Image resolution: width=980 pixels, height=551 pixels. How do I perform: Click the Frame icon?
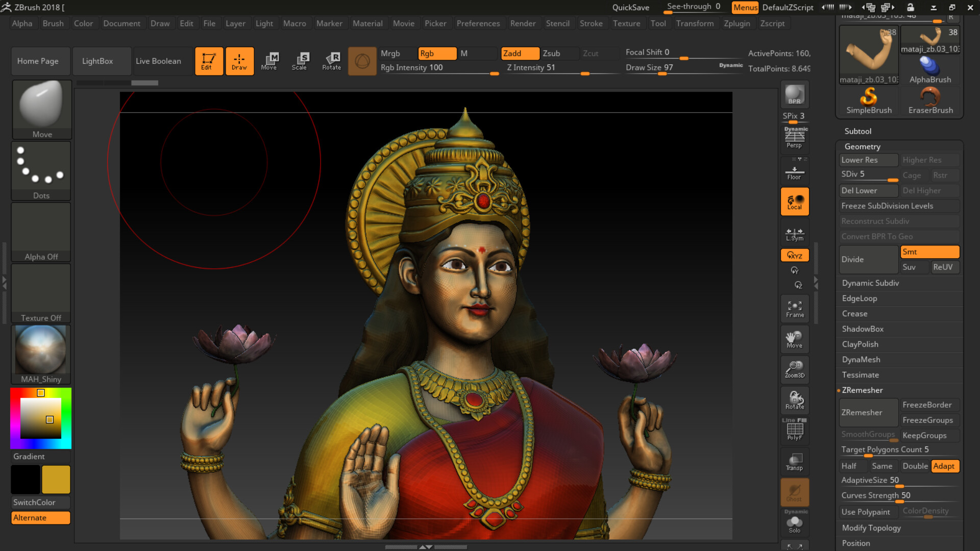[x=795, y=308]
